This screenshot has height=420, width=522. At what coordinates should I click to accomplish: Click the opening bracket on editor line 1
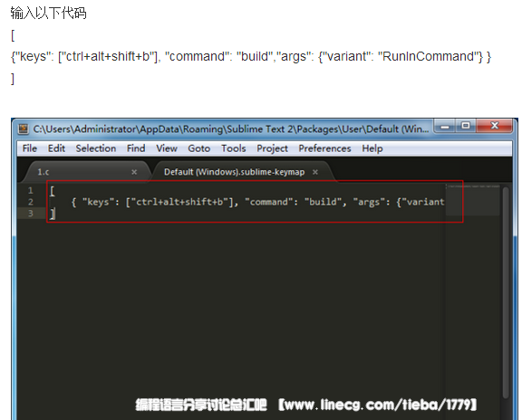53,191
